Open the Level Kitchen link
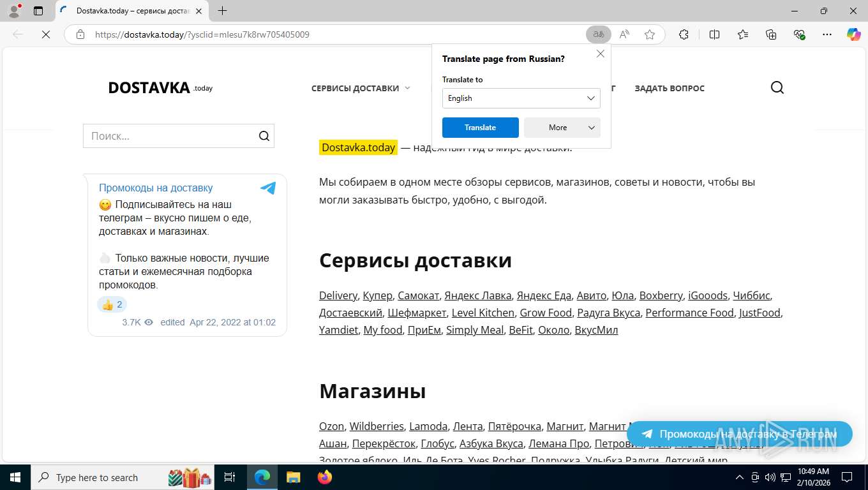This screenshot has height=490, width=868. click(x=483, y=313)
